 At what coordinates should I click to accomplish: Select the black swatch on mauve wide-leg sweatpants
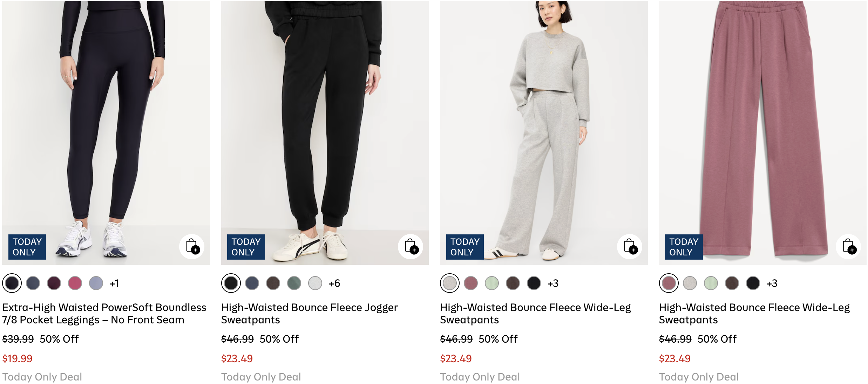click(x=753, y=283)
